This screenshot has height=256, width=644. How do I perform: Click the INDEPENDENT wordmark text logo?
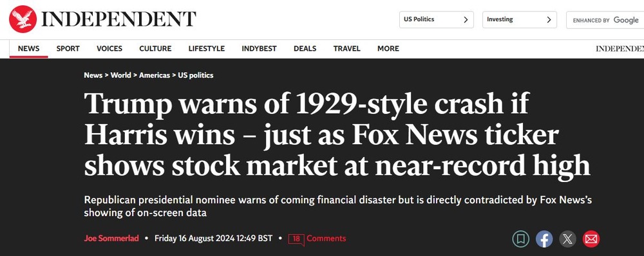click(119, 19)
